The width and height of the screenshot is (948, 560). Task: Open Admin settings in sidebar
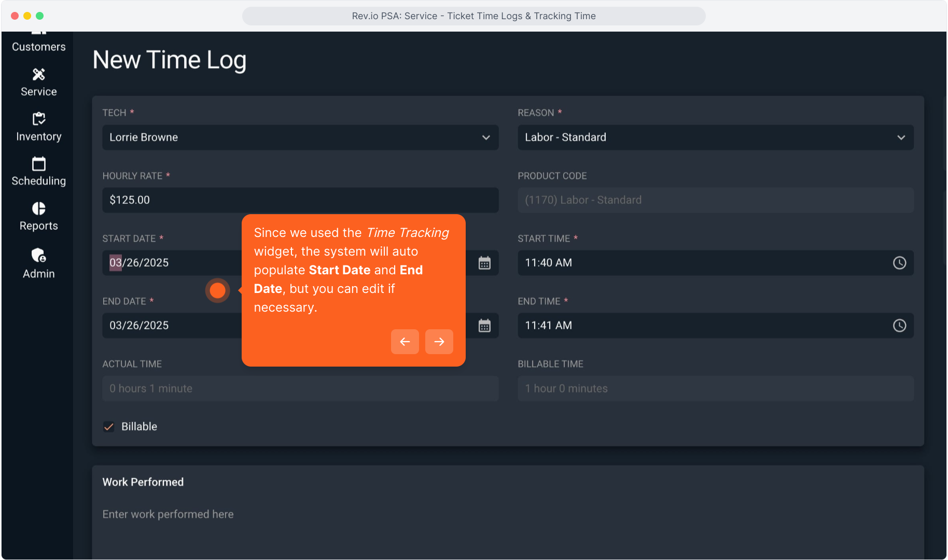point(38,264)
